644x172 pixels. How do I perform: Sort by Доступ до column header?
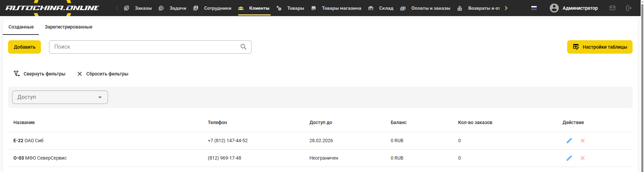tap(321, 122)
